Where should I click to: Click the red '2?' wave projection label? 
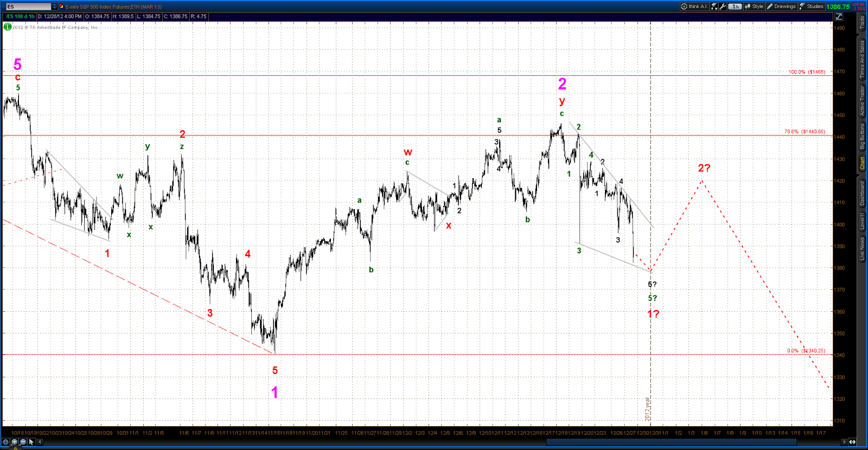point(704,168)
